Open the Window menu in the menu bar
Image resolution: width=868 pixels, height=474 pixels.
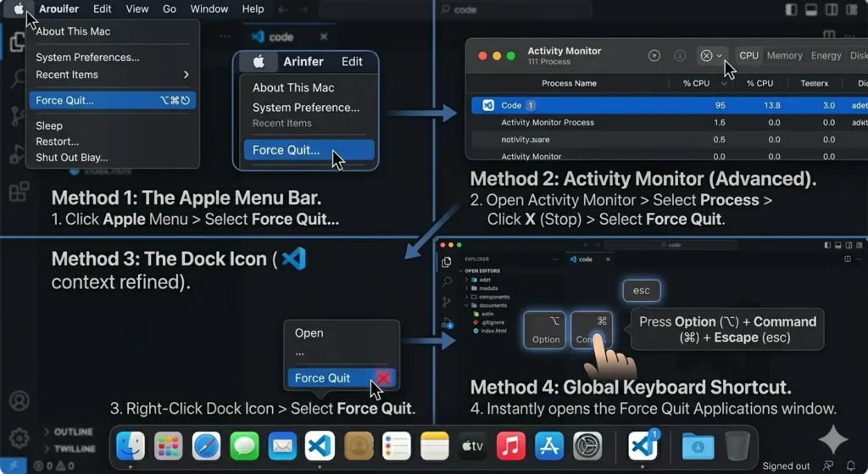click(x=209, y=8)
